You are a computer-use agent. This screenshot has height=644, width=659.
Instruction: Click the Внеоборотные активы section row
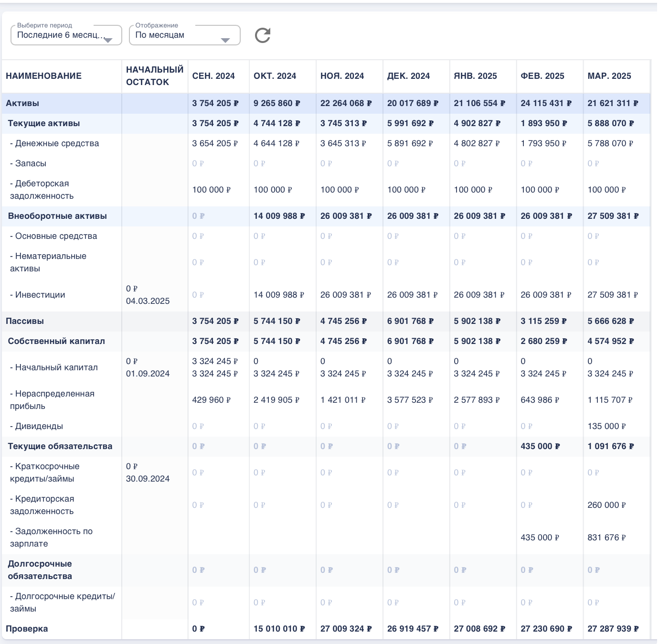click(57, 216)
